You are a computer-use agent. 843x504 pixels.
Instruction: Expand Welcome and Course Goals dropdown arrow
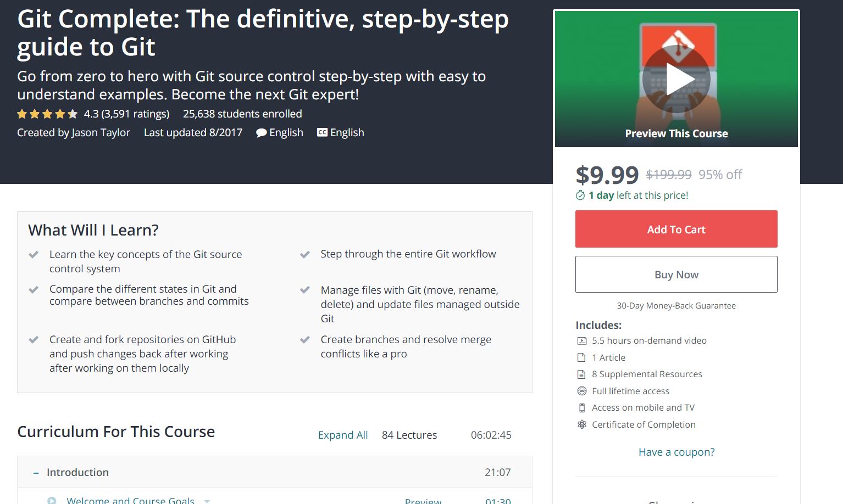click(x=207, y=501)
